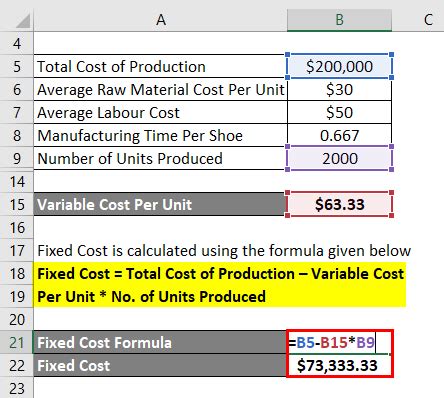Image resolution: width=444 pixels, height=398 pixels.
Task: Select the 0.667 manufacturing time cell
Action: [x=339, y=135]
